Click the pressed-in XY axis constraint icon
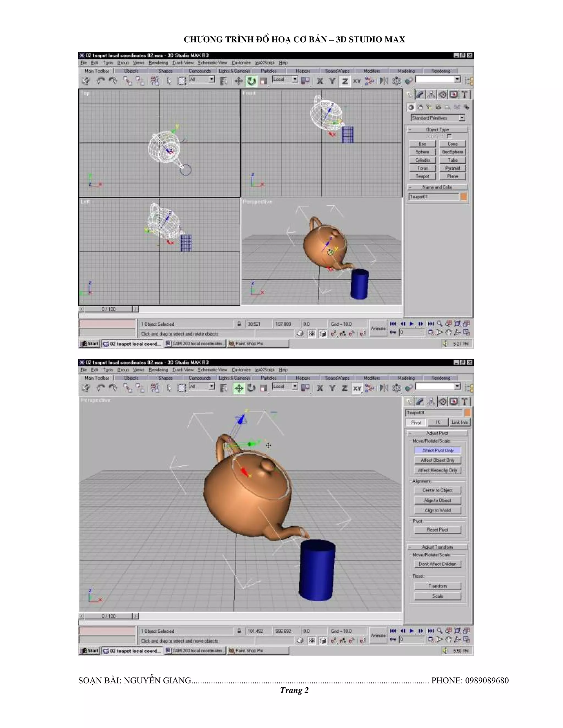The height and width of the screenshot is (728, 563). [x=357, y=388]
